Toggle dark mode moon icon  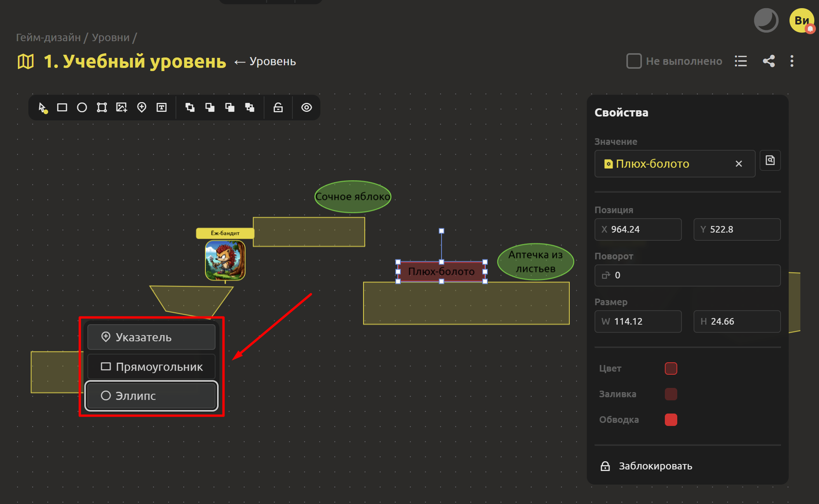coord(765,20)
